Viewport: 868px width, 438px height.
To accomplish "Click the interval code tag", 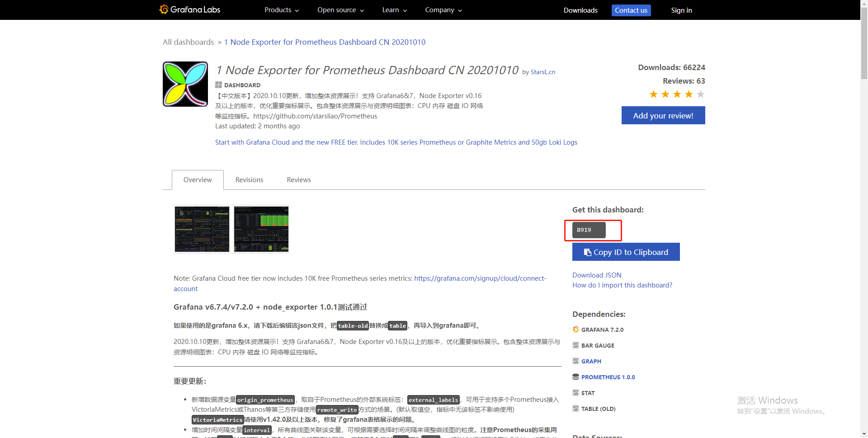I will click(x=257, y=430).
